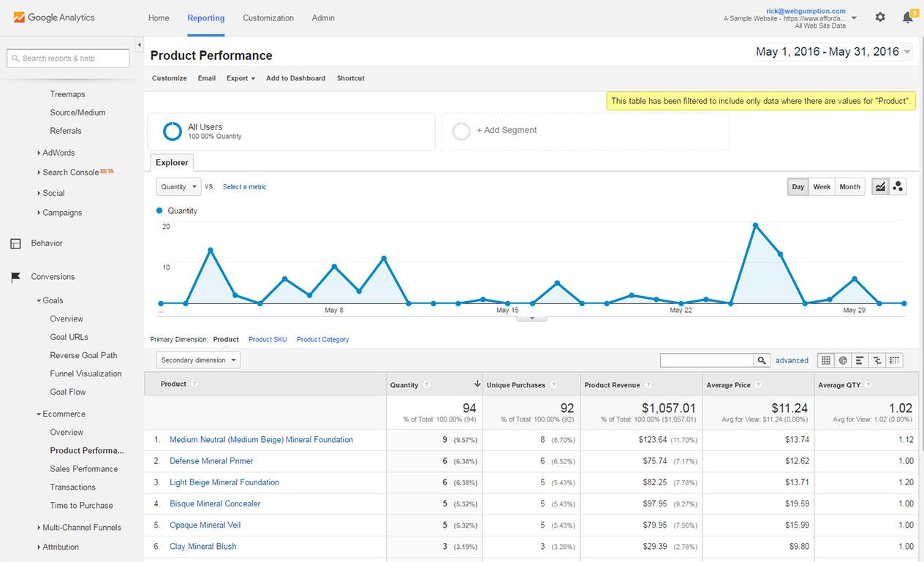
Task: Switch table to pie chart percentage view
Action: coord(843,360)
